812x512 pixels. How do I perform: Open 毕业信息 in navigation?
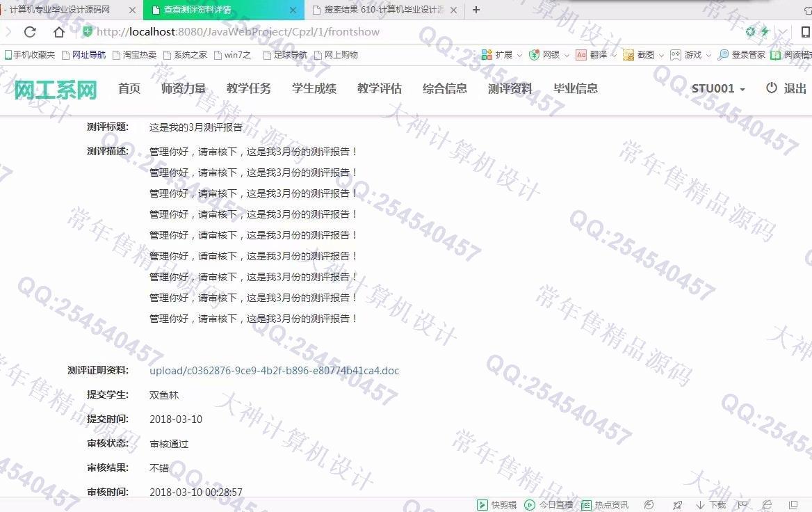pyautogui.click(x=575, y=88)
